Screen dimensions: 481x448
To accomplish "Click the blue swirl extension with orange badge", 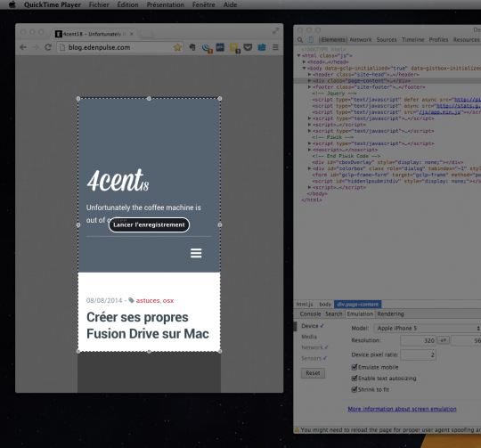I will pyautogui.click(x=207, y=48).
